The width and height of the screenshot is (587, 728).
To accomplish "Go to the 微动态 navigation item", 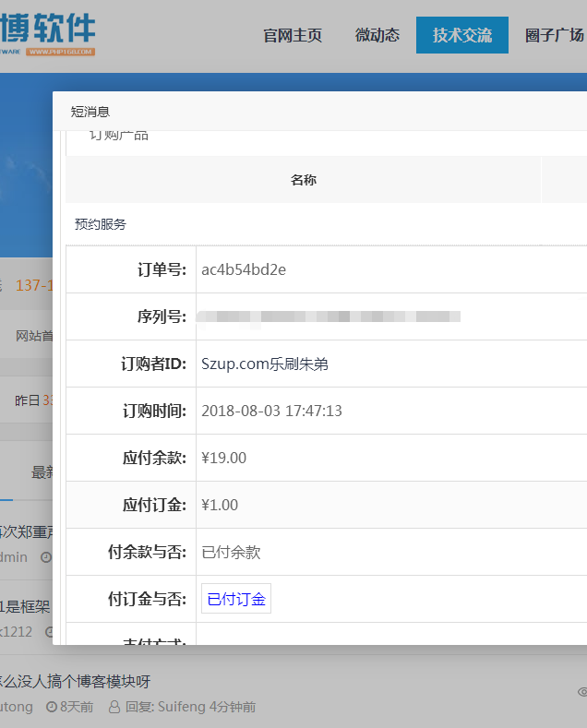I will pos(377,36).
